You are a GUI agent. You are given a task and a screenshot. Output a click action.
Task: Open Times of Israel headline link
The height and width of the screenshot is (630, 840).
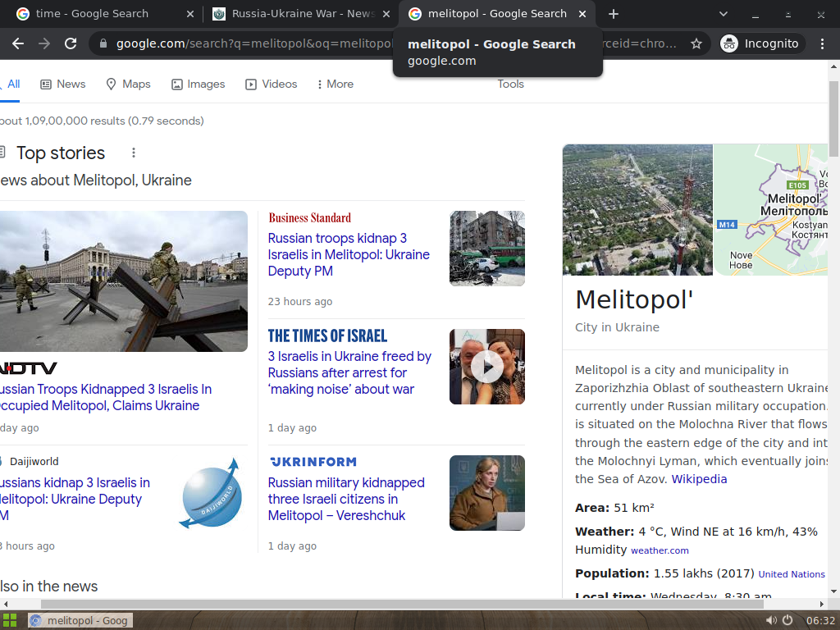pyautogui.click(x=349, y=373)
